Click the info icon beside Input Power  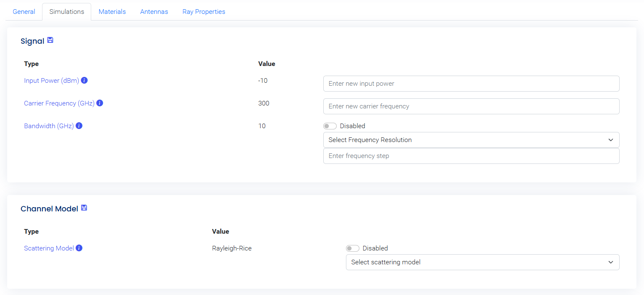pyautogui.click(x=84, y=80)
